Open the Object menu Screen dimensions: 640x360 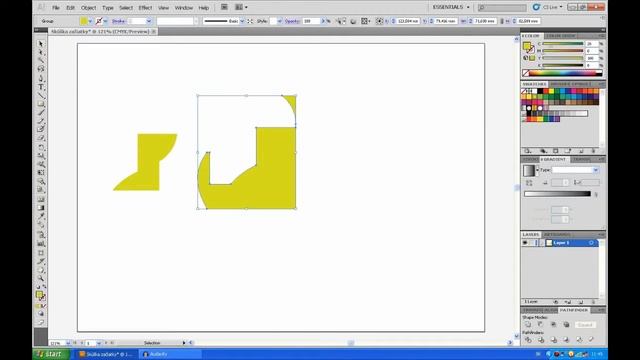tap(89, 8)
